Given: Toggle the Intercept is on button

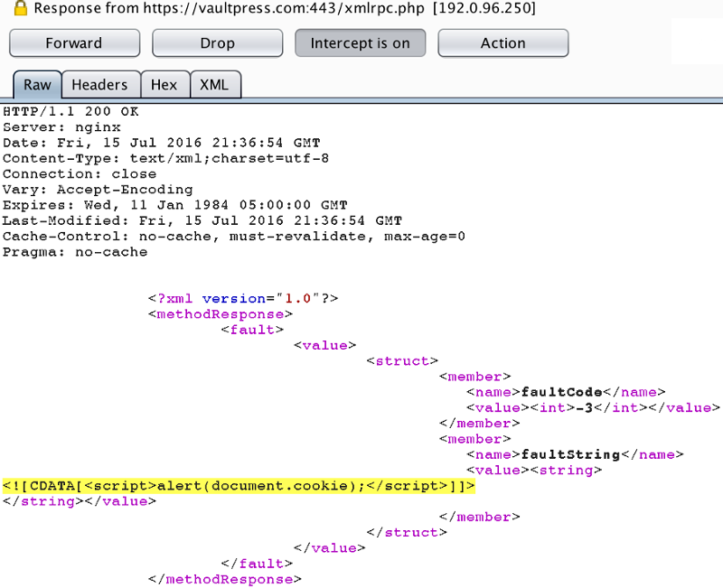Looking at the screenshot, I should point(360,43).
